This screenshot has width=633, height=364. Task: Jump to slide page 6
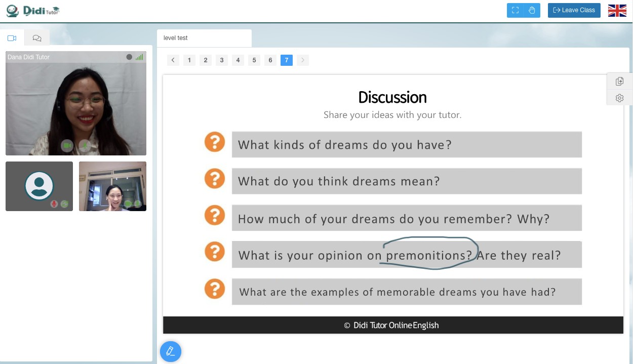click(270, 60)
